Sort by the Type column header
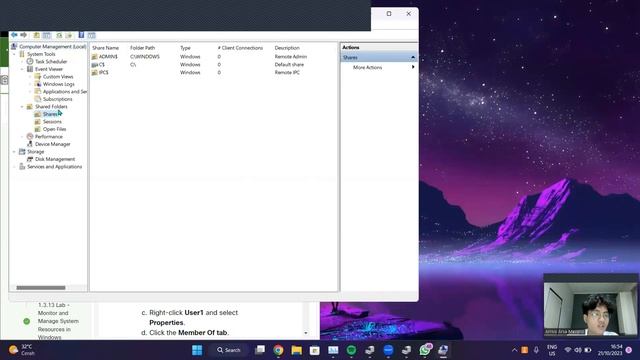This screenshot has width=640, height=360. pos(185,48)
